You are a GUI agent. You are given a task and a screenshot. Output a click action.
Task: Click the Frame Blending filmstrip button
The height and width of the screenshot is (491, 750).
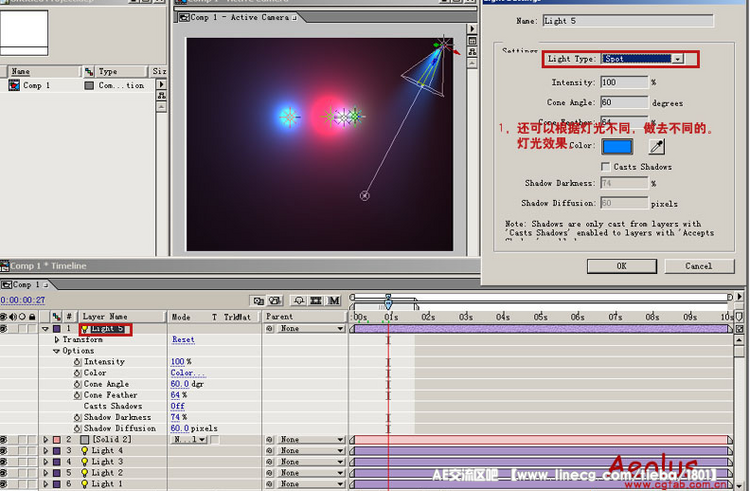(315, 300)
